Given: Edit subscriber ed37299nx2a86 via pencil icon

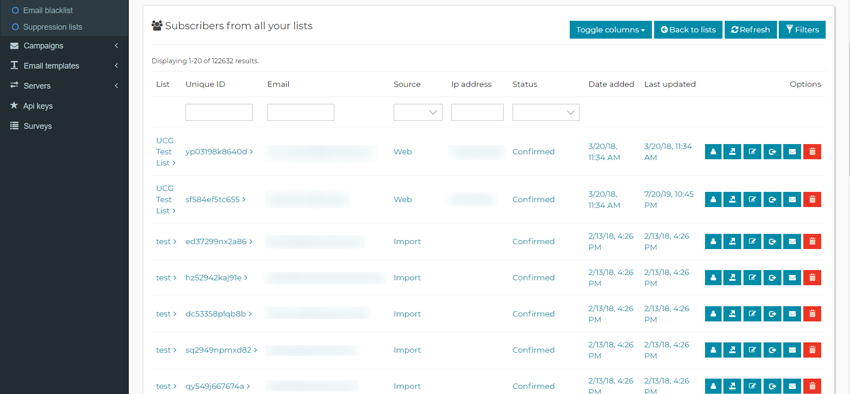Looking at the screenshot, I should (x=752, y=242).
